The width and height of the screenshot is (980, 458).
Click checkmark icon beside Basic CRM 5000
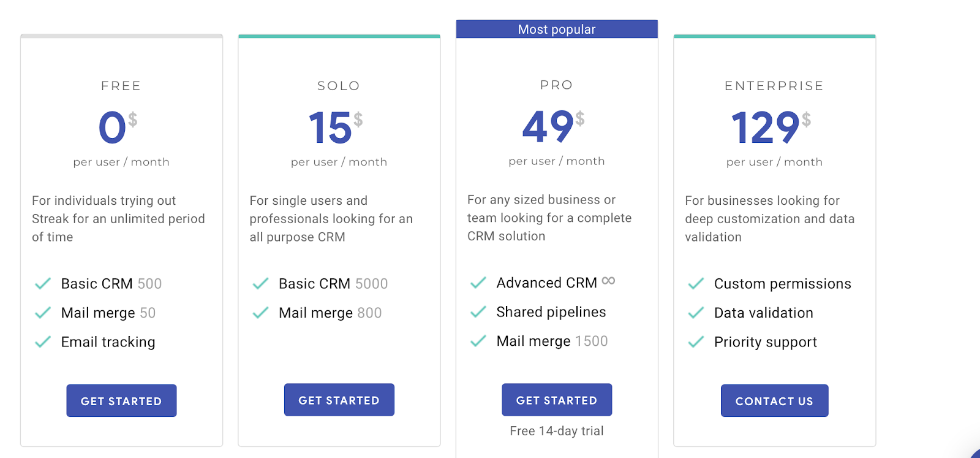click(260, 284)
